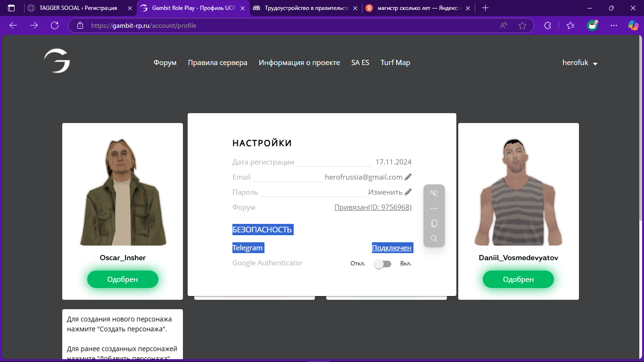The width and height of the screenshot is (644, 362).
Task: Click Одобрен button under Oscar_Insher
Action: (x=123, y=279)
